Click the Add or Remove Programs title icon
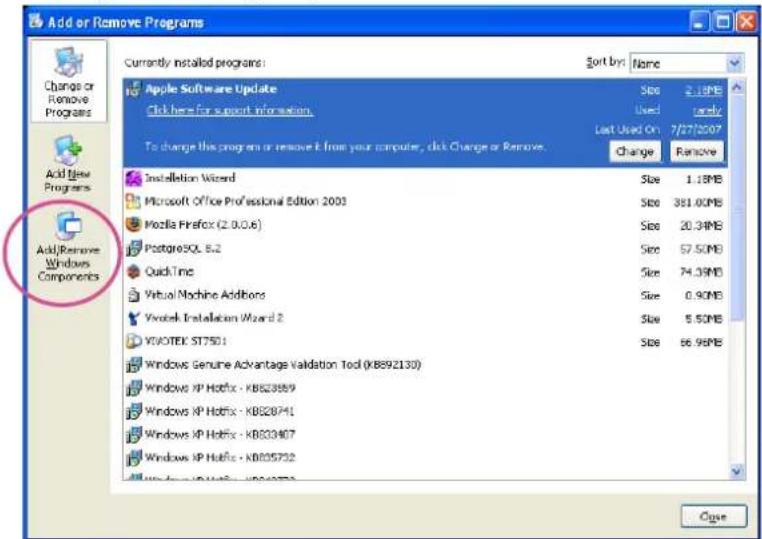Viewport: 762px width, 539px height. click(35, 21)
